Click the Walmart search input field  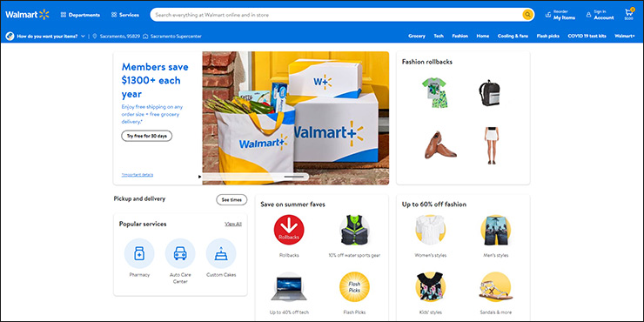coord(337,15)
